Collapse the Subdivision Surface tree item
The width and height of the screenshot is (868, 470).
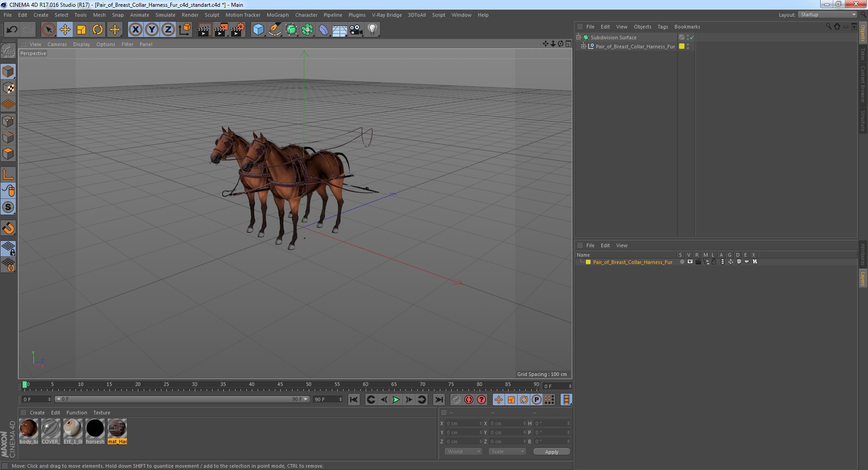(x=578, y=37)
